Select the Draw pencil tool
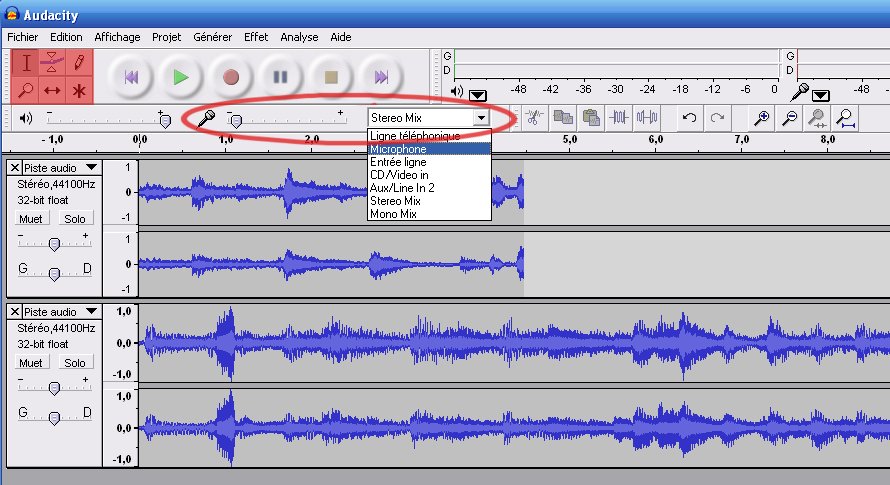Screen dimensions: 890x485 79,62
